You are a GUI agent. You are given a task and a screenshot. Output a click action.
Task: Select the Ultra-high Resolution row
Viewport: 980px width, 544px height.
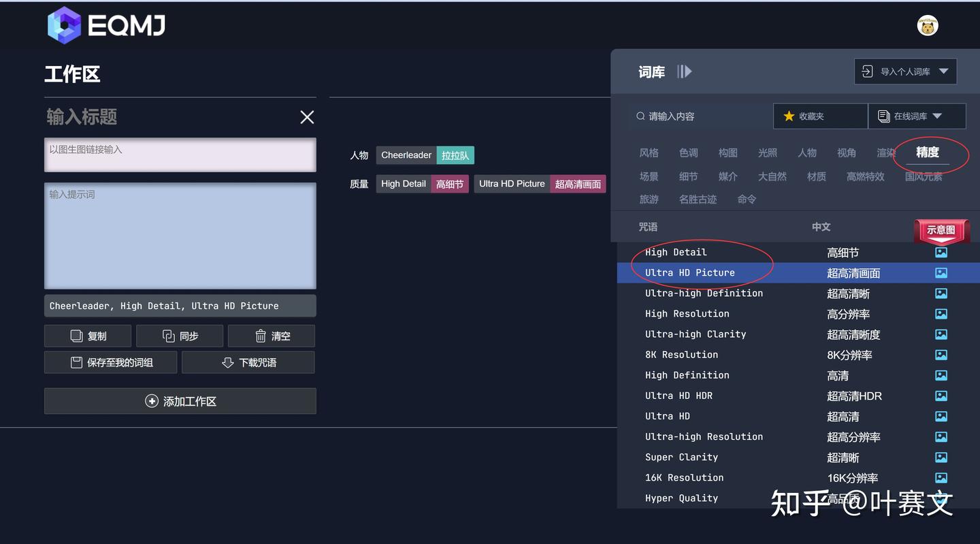[x=798, y=436]
